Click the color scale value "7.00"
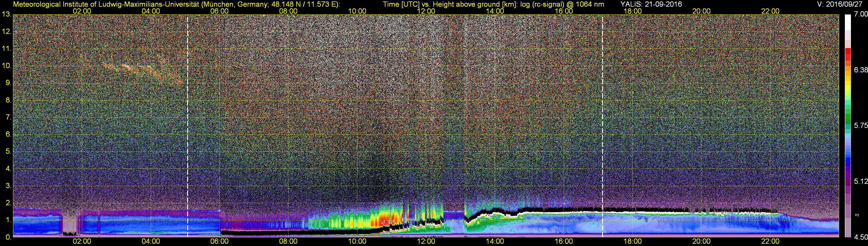868x246 pixels. click(x=861, y=14)
